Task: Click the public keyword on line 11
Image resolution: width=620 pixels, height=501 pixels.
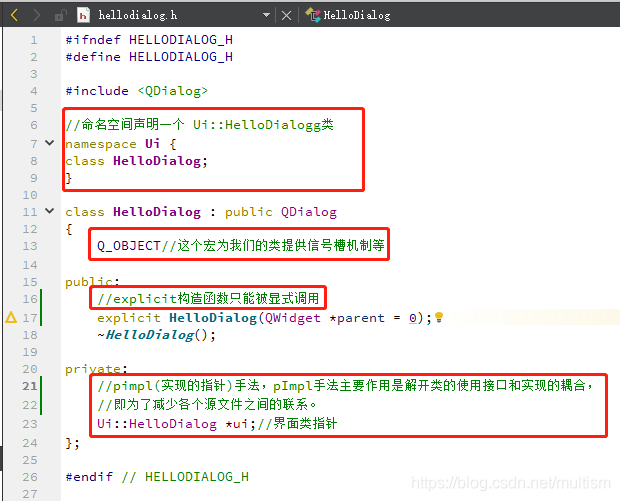Action: (x=249, y=212)
